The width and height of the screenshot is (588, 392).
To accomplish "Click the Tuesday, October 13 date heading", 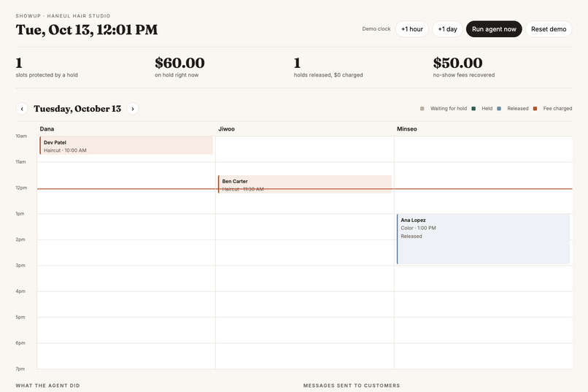I will pos(77,109).
